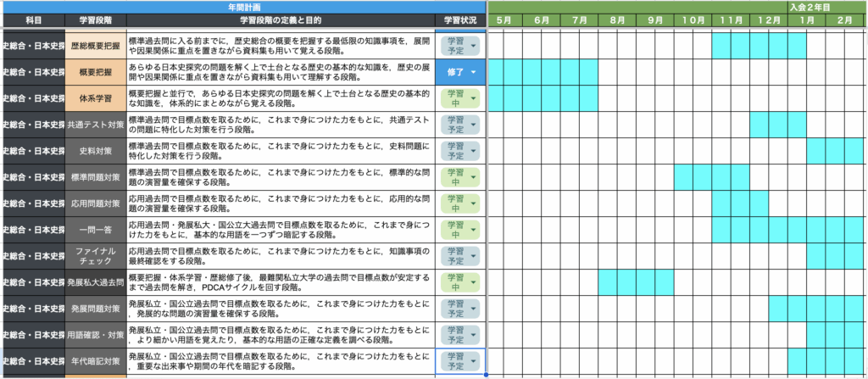Open status dropdown in 共通テスト対策 row
The image size is (868, 379).
(472, 125)
